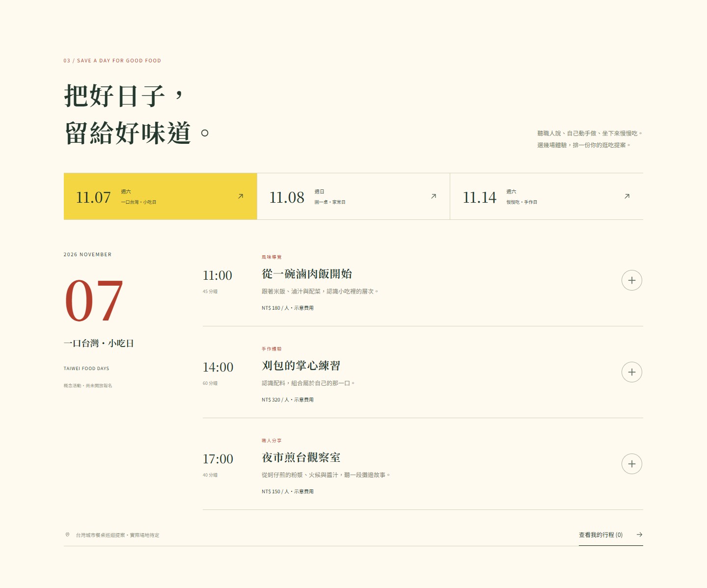
Task: Select the 11.07 Saturday date tab
Action: (161, 196)
